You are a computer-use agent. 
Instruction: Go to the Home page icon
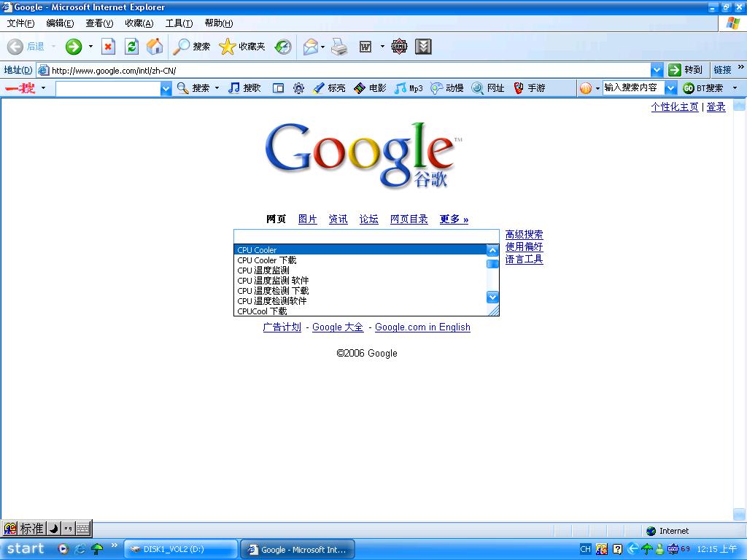pos(155,46)
